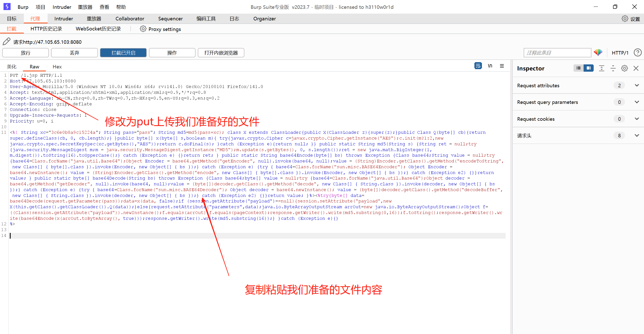Open the help question mark icon
The image size is (644, 334).
pos(637,53)
